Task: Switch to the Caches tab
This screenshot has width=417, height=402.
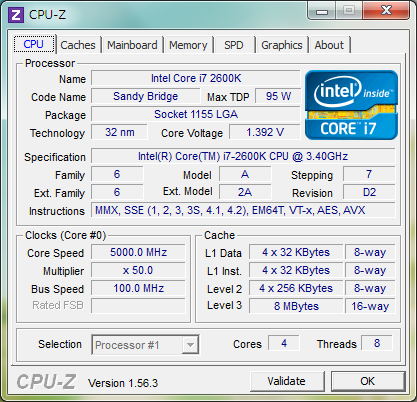Action: coord(78,45)
